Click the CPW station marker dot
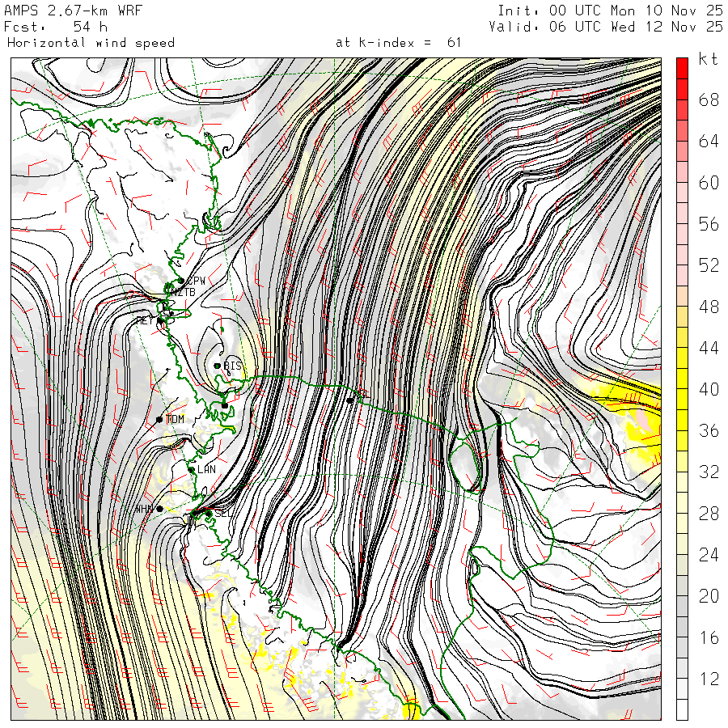The image size is (728, 728). [x=180, y=281]
